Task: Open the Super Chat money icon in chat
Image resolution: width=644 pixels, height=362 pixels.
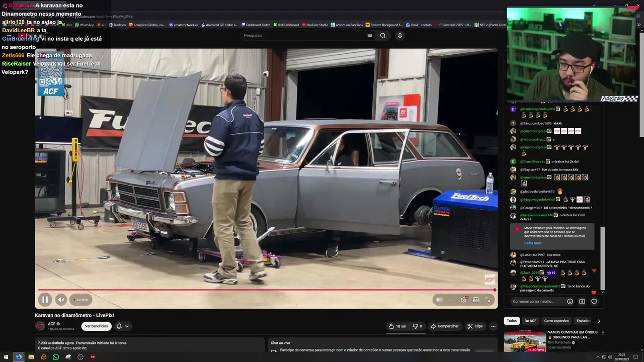Action: tap(582, 302)
